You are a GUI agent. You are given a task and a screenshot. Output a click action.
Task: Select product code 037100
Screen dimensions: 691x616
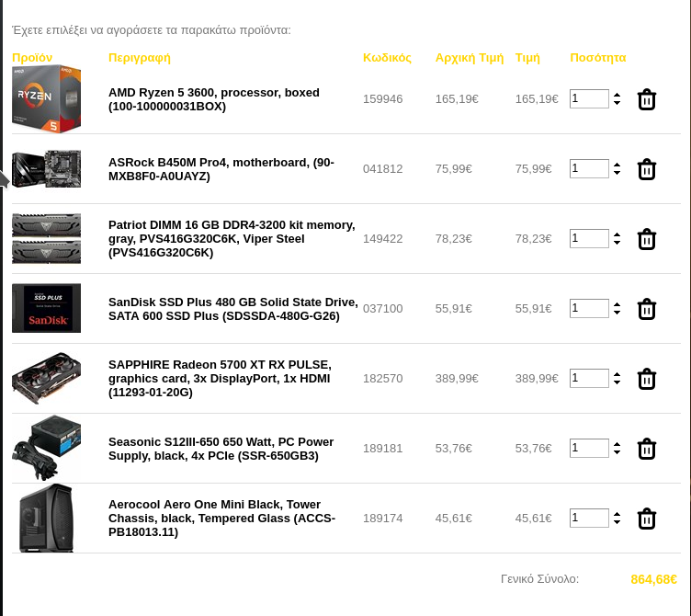(382, 309)
